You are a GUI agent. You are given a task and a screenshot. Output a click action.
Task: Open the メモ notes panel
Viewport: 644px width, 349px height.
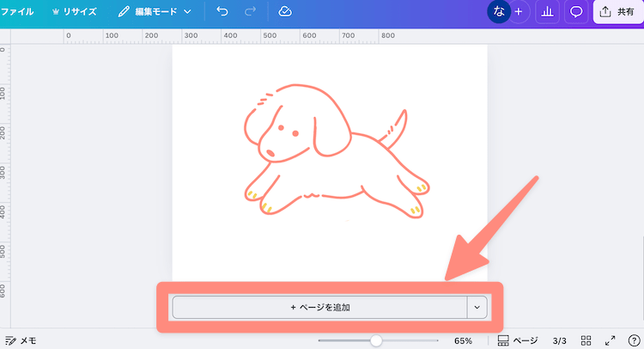pyautogui.click(x=21, y=340)
